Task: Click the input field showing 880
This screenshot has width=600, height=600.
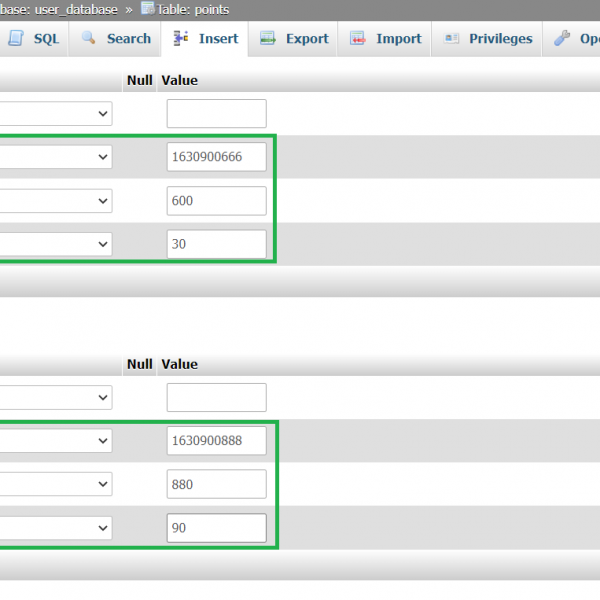Action: [217, 485]
